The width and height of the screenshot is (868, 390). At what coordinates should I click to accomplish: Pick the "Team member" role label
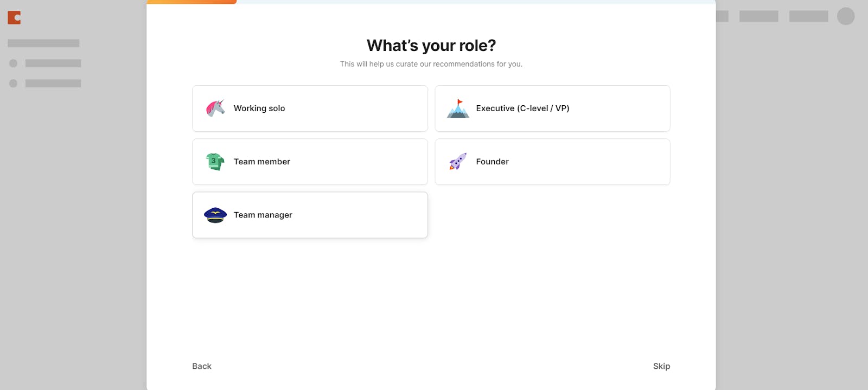(262, 162)
